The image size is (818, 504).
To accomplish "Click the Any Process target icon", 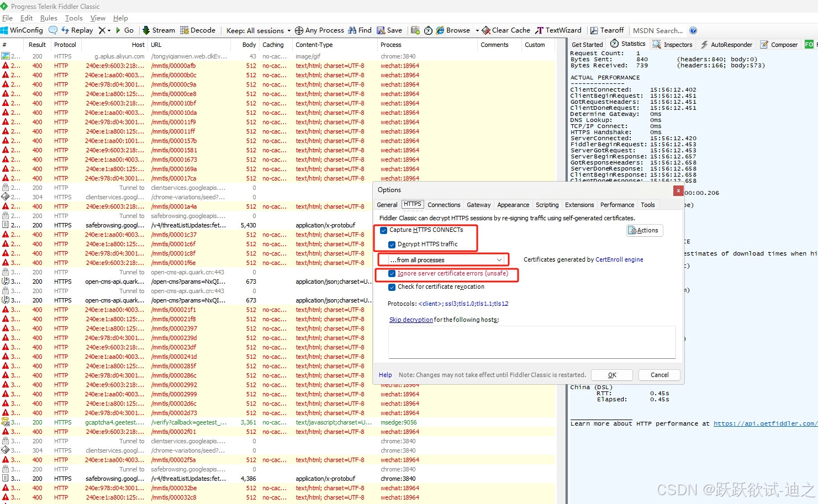I will (299, 30).
